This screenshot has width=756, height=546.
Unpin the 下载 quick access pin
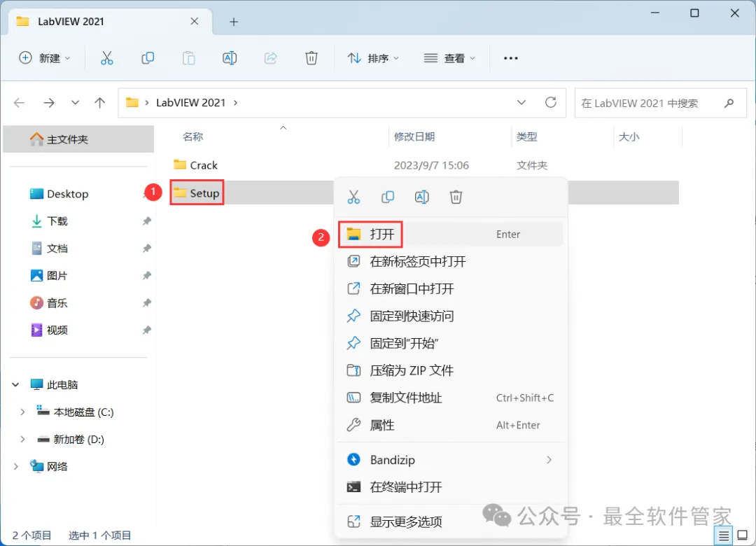(x=146, y=221)
